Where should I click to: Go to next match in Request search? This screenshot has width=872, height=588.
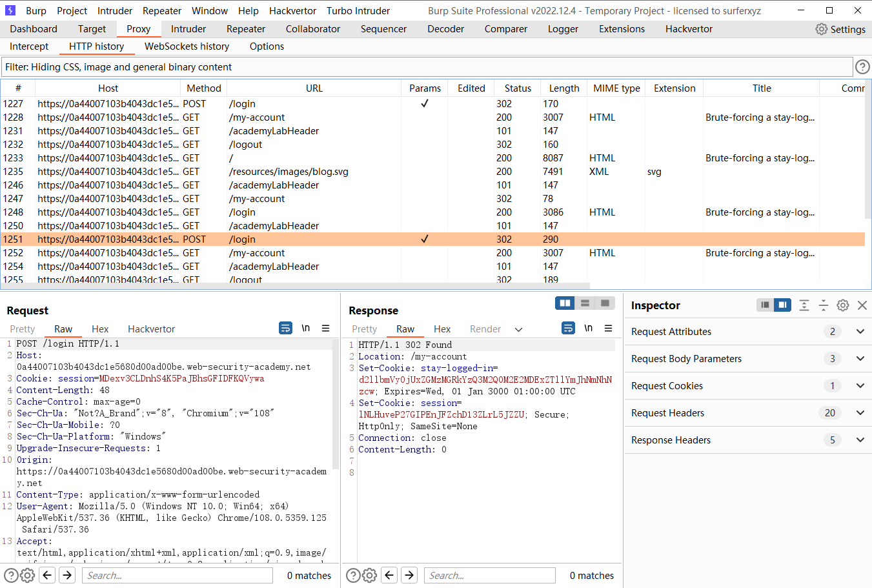(x=67, y=574)
